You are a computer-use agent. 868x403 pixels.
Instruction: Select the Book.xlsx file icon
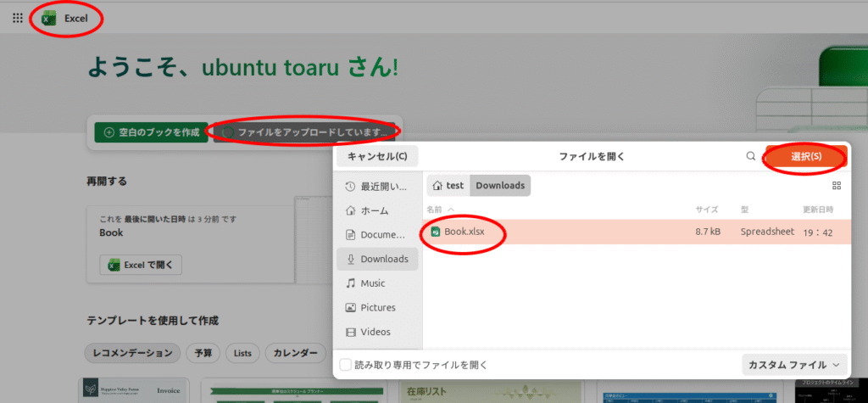coord(435,232)
